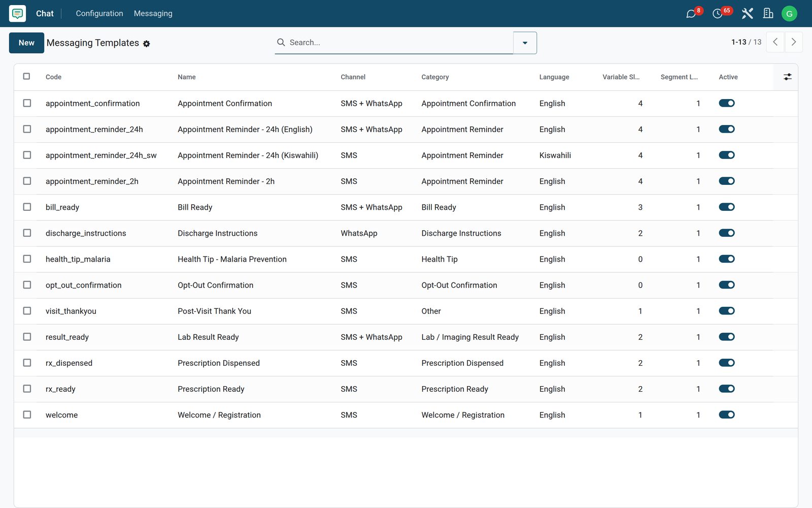
Task: Open the user avatar G menu
Action: pyautogui.click(x=789, y=14)
